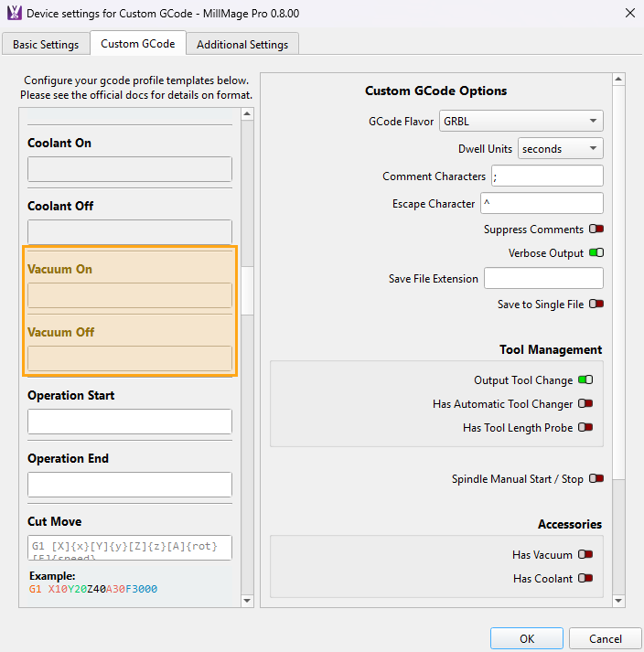Enable the Has Vacuum accessory toggle
644x652 pixels.
click(585, 555)
